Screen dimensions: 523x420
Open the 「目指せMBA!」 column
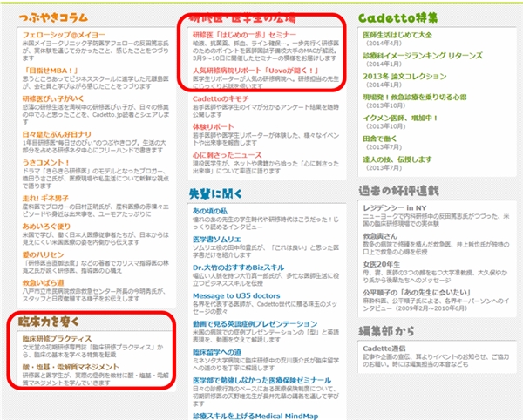[50, 71]
